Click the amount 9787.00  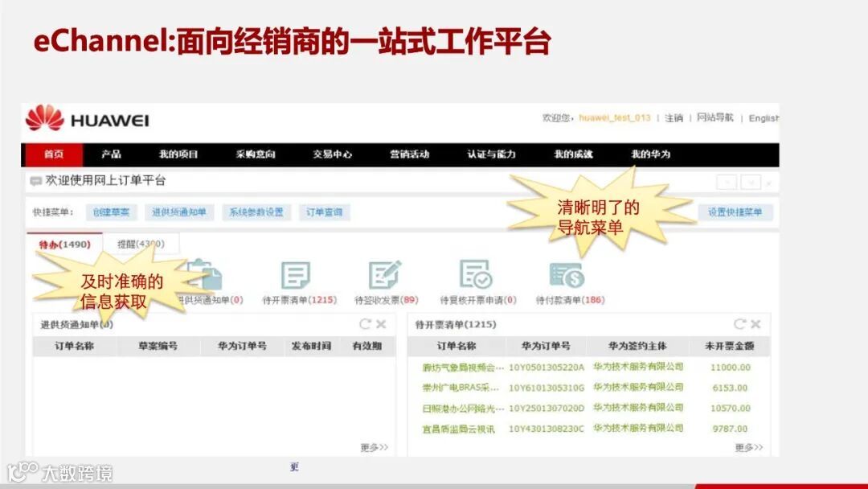pyautogui.click(x=730, y=429)
